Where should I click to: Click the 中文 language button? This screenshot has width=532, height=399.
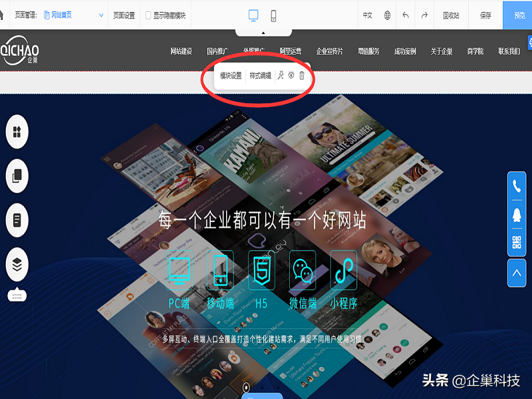[x=368, y=15]
